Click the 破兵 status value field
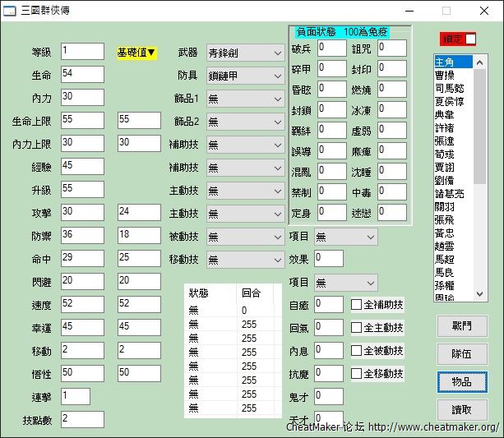Screen dimensions: 504x438 (x=332, y=48)
